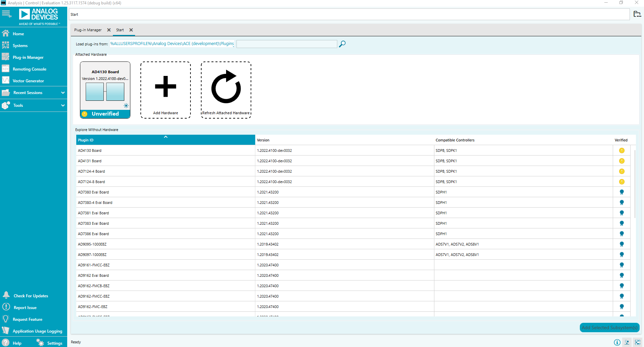This screenshot has width=644, height=347.
Task: Select the AD9161-FMCC-EBZ row
Action: click(353, 265)
